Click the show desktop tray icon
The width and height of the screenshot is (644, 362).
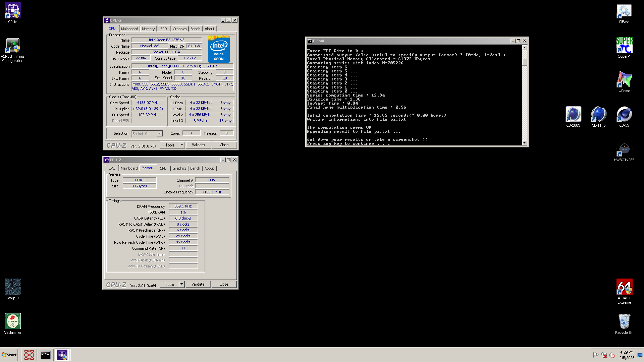click(640, 355)
